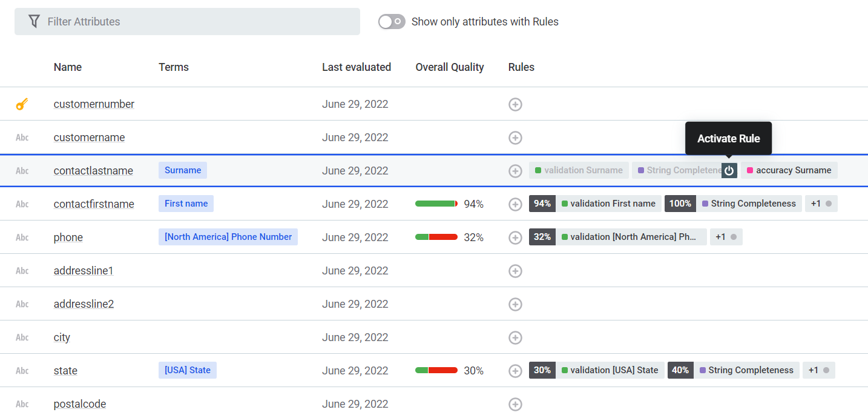868x415 pixels.
Task: Click the add rule plus icon for customernumber
Action: coord(515,105)
